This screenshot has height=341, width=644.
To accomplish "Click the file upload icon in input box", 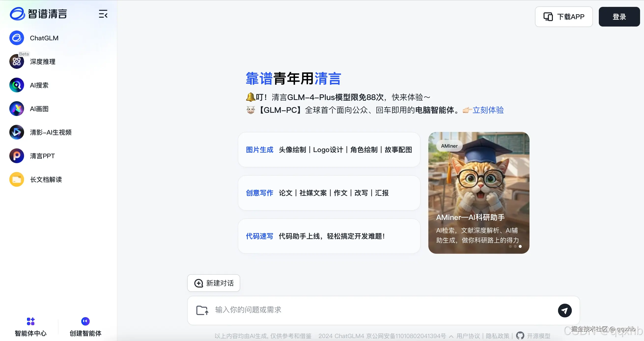I will point(202,310).
